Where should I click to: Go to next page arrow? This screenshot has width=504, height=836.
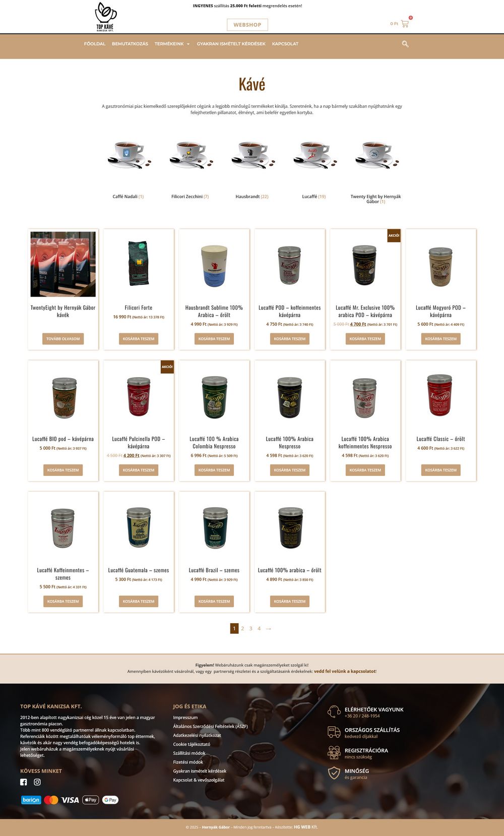(x=269, y=628)
